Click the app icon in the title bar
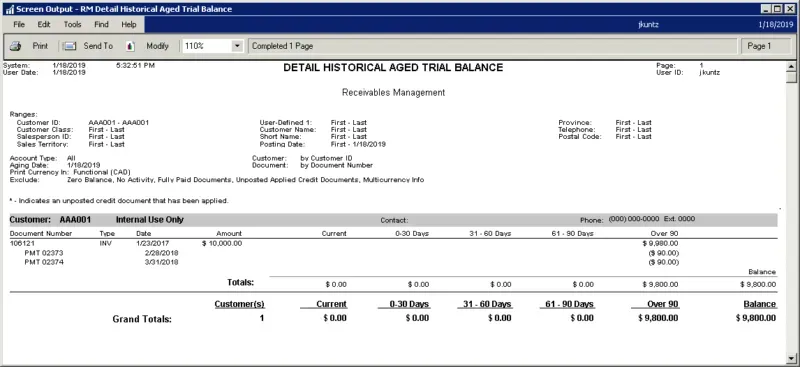The image size is (800, 367). (x=9, y=9)
